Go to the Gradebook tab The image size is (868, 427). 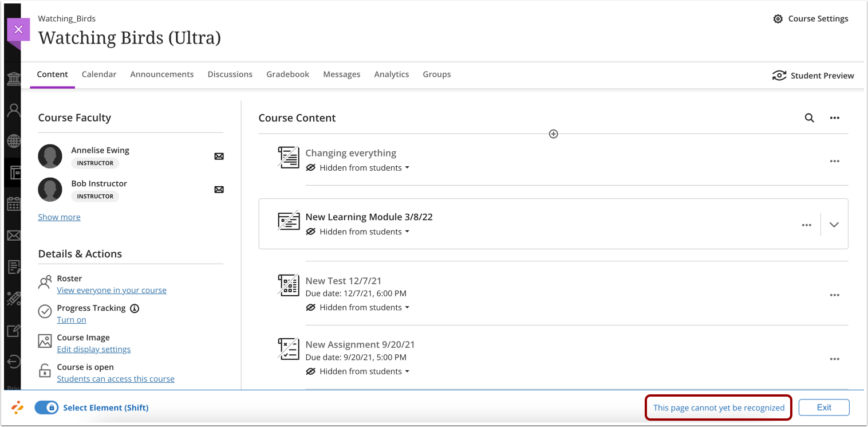pos(288,75)
